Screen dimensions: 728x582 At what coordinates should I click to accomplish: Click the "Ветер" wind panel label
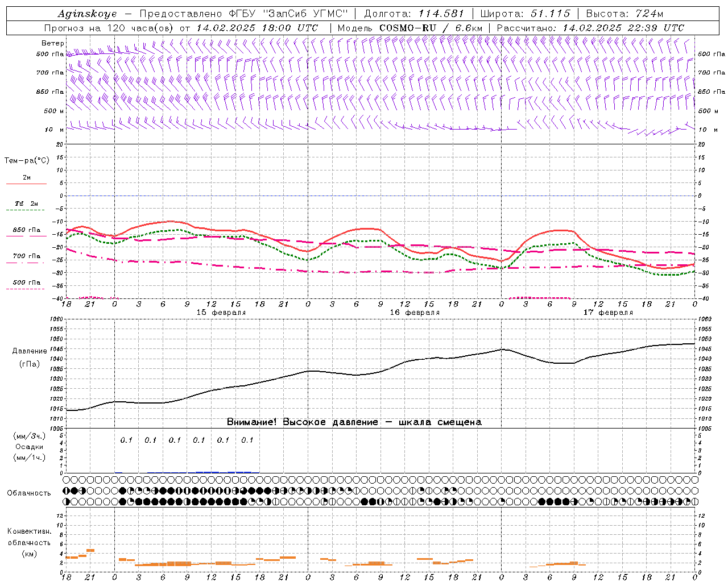click(x=53, y=43)
